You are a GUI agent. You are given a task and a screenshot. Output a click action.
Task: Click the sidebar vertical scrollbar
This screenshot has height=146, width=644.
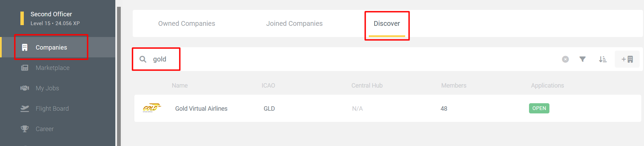coord(119,76)
